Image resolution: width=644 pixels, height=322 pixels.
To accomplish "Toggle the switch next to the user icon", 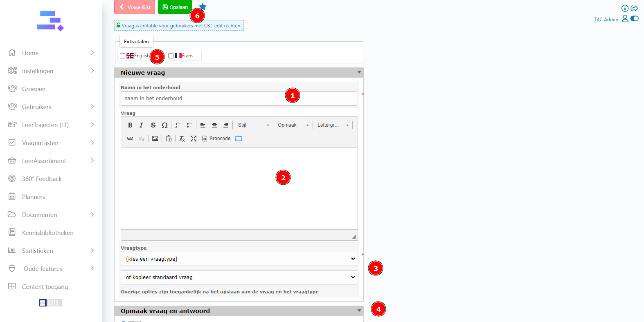I will tap(635, 18).
